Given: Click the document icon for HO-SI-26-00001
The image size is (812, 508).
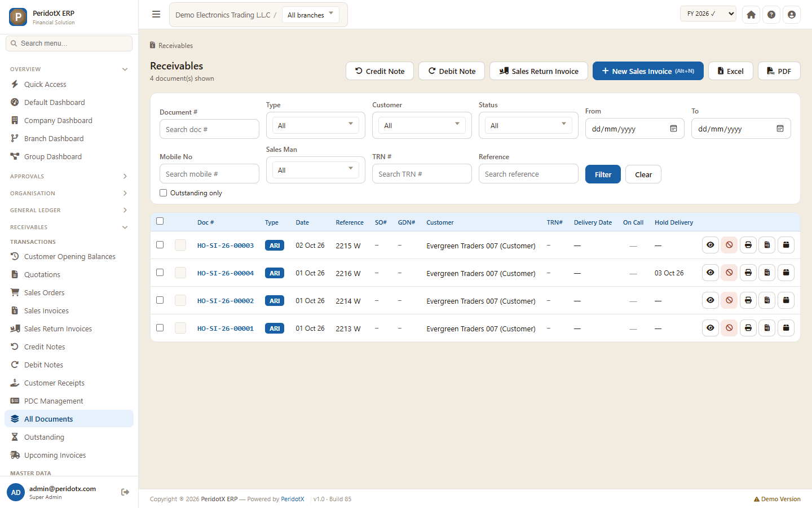Looking at the screenshot, I should (x=767, y=328).
